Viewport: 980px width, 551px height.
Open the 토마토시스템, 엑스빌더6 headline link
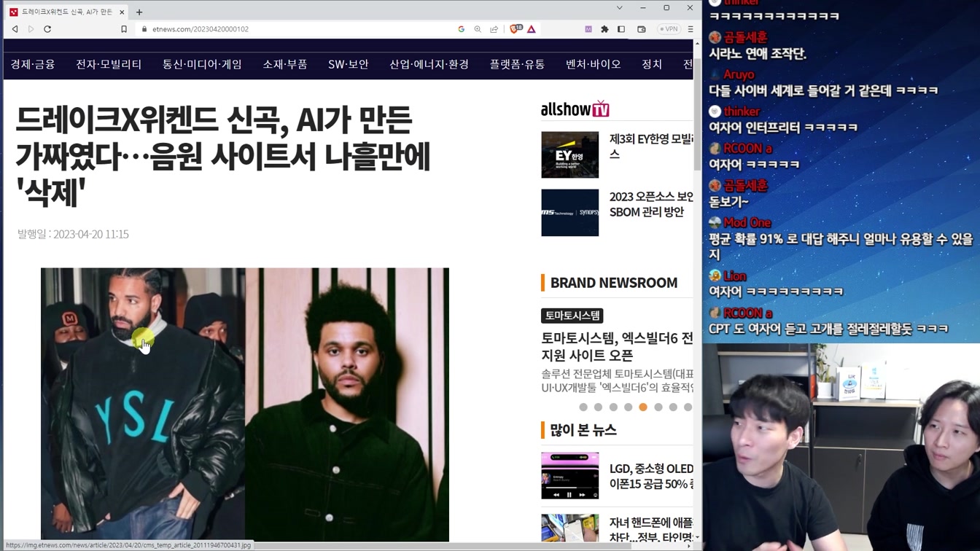[x=617, y=347]
